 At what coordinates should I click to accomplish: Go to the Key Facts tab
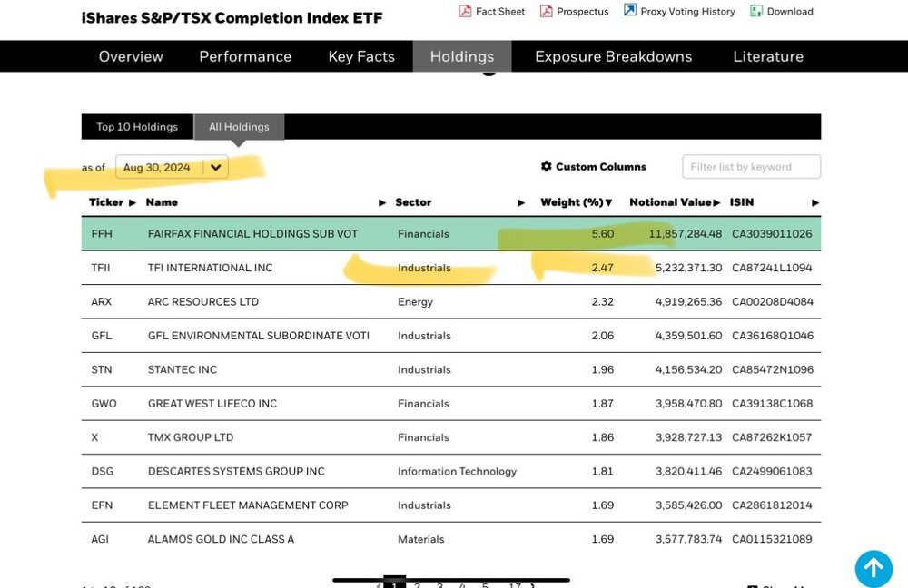361,56
